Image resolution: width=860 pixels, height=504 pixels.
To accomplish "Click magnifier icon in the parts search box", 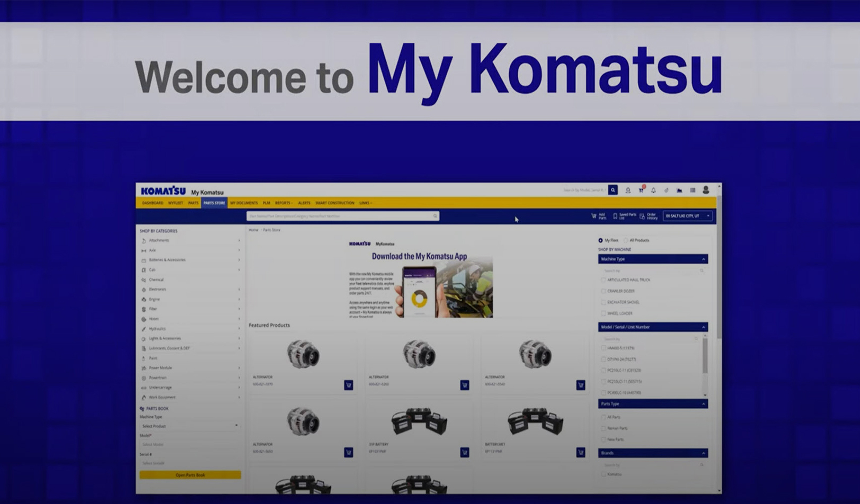I will (x=435, y=216).
